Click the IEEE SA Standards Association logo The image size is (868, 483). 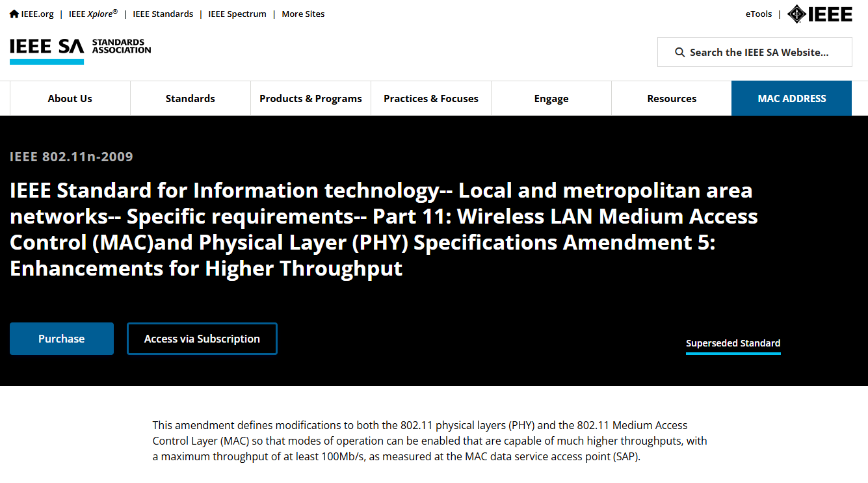click(x=80, y=51)
